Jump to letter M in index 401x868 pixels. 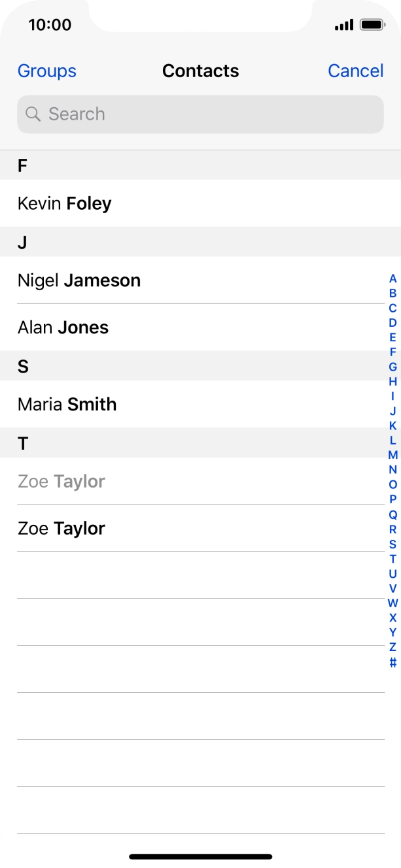[x=392, y=455]
